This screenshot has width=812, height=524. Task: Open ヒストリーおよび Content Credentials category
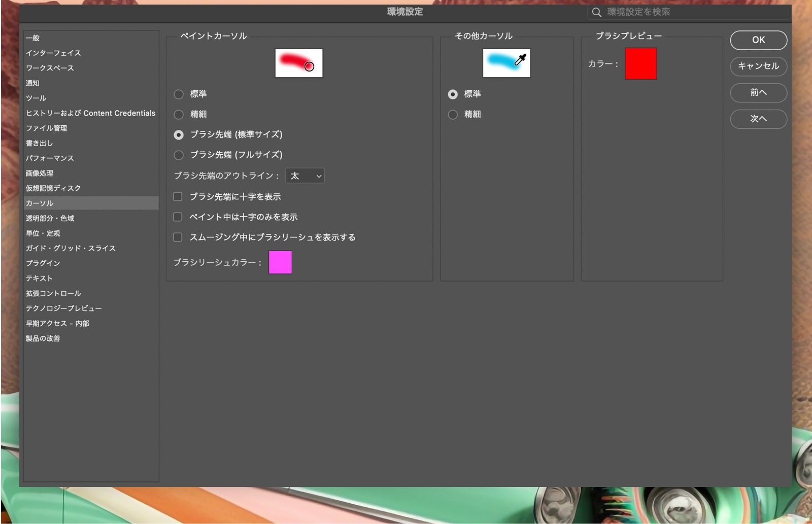[x=91, y=113]
